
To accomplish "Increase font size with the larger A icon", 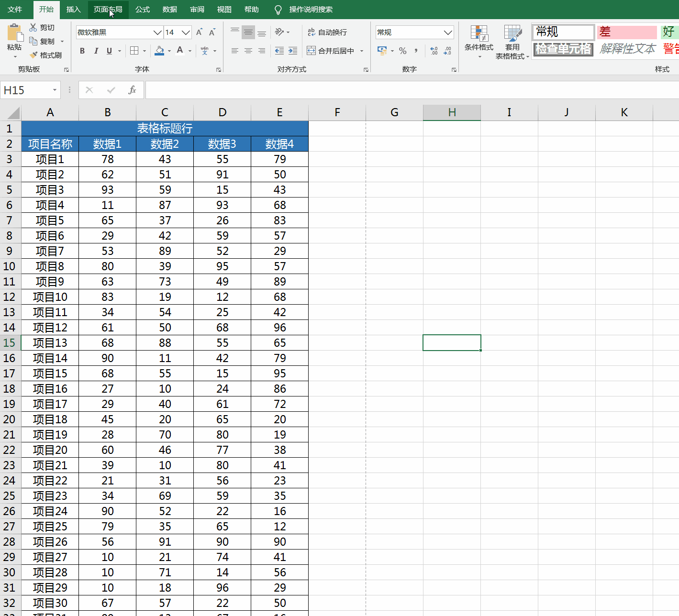I will coord(199,33).
